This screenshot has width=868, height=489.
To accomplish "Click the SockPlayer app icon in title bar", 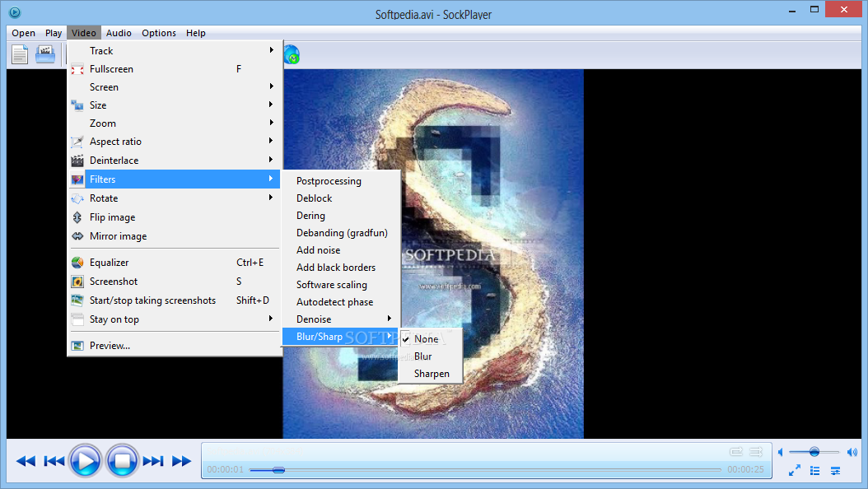I will pyautogui.click(x=15, y=12).
